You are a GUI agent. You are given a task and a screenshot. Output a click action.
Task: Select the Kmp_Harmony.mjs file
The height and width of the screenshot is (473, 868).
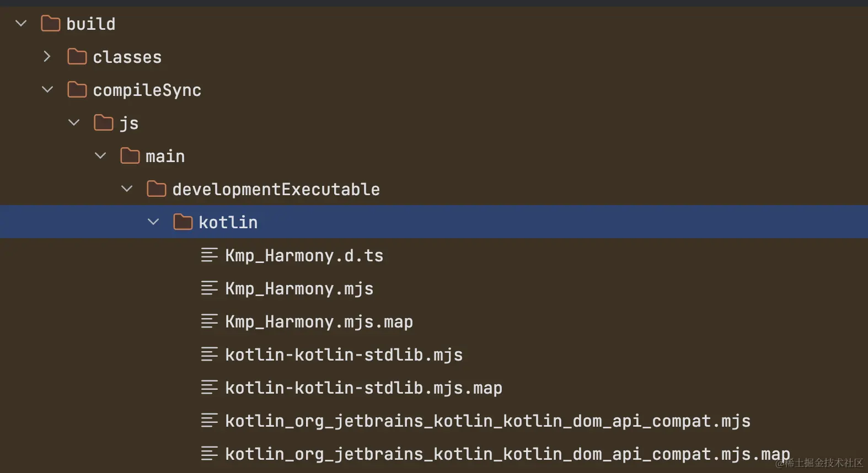tap(299, 289)
